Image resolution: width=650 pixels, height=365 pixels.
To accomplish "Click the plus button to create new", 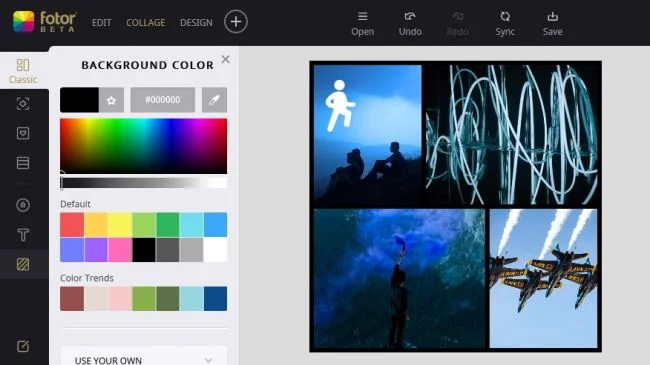I will [236, 22].
